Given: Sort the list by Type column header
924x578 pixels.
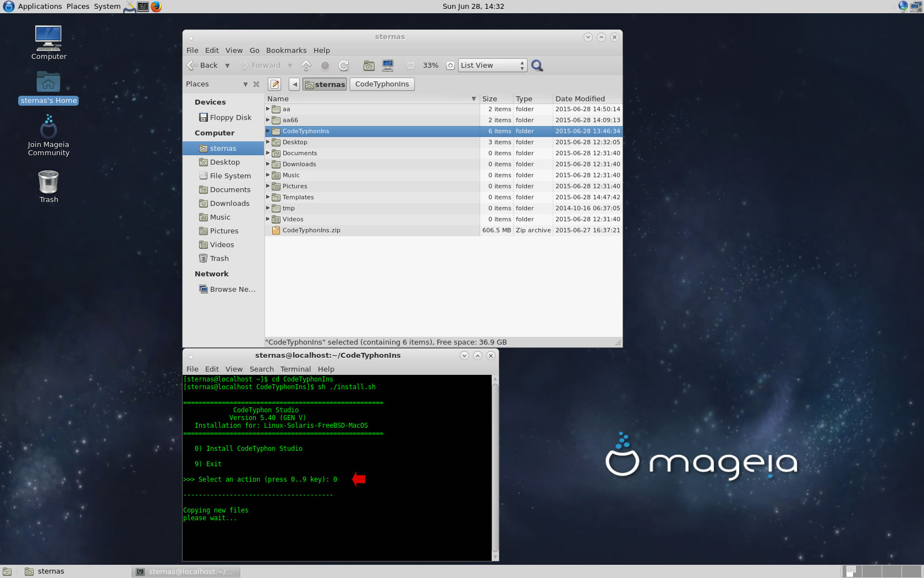Looking at the screenshot, I should pos(533,99).
